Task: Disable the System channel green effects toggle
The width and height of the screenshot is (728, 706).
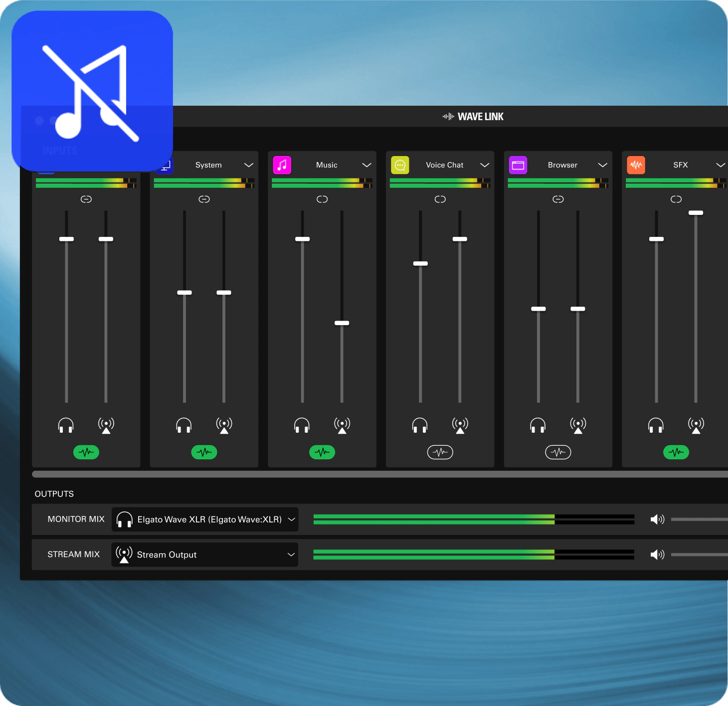Action: click(204, 452)
